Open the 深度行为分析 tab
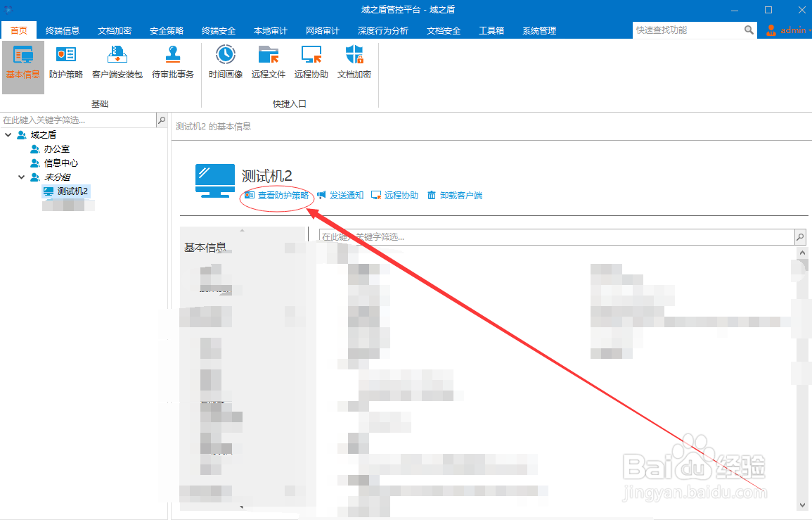This screenshot has height=520, width=812. pos(383,30)
